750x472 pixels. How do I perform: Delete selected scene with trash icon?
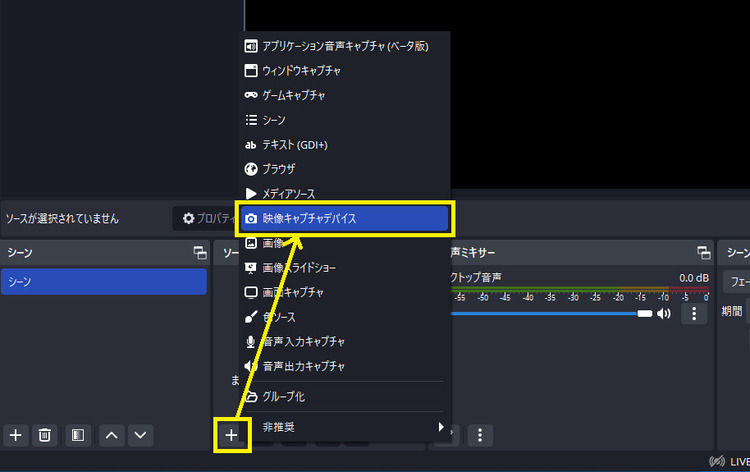click(44, 435)
